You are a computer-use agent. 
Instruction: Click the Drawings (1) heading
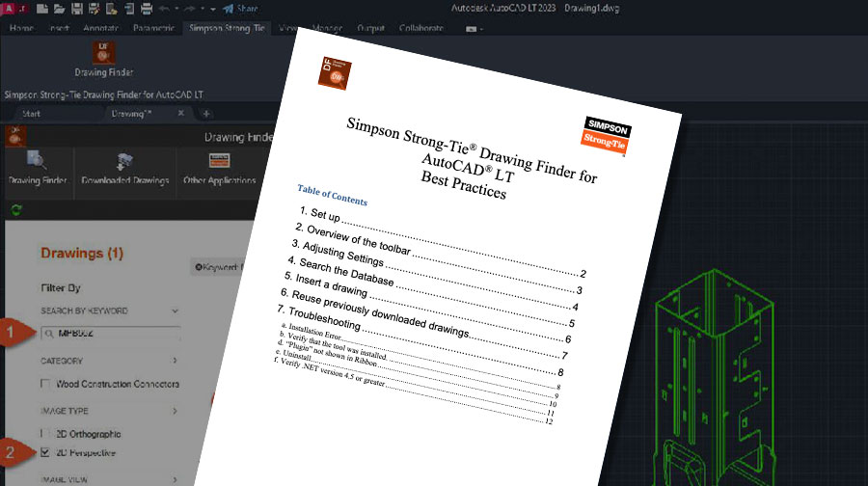coord(82,253)
